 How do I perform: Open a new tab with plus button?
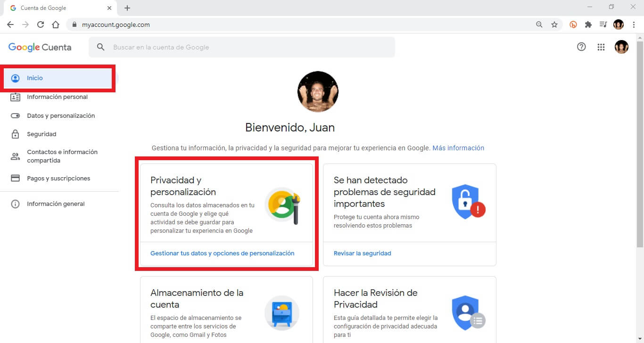pyautogui.click(x=127, y=8)
